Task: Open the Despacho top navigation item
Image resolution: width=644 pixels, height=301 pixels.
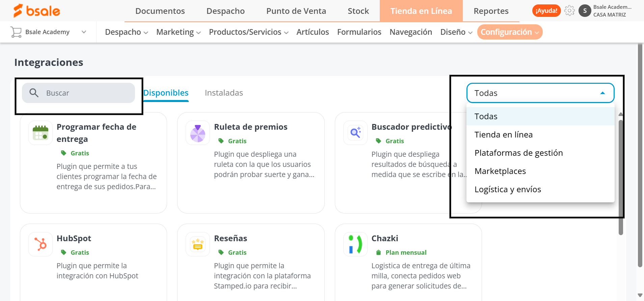Action: 225,11
